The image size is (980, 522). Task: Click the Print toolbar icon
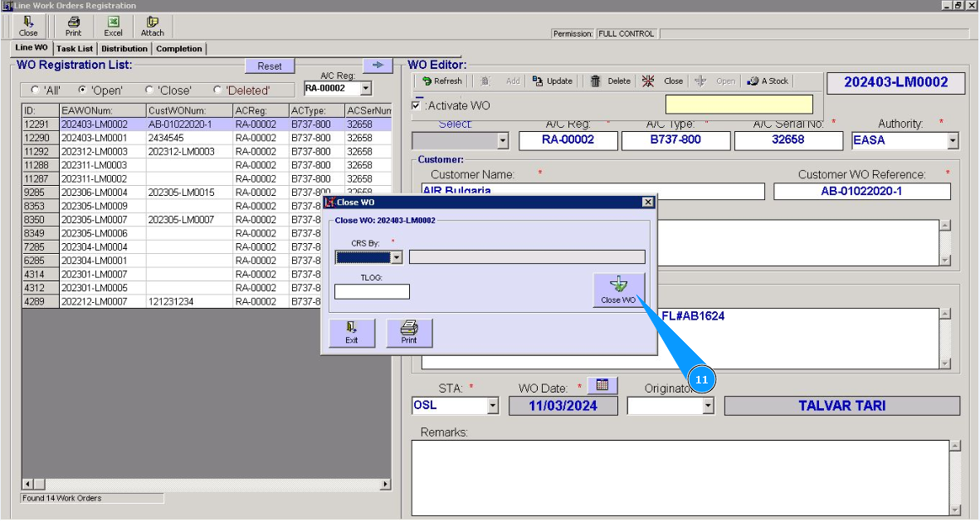click(x=73, y=27)
